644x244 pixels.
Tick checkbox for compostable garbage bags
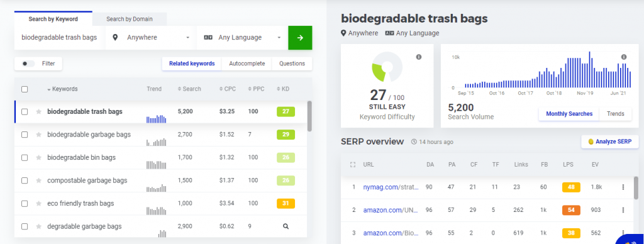(25, 180)
